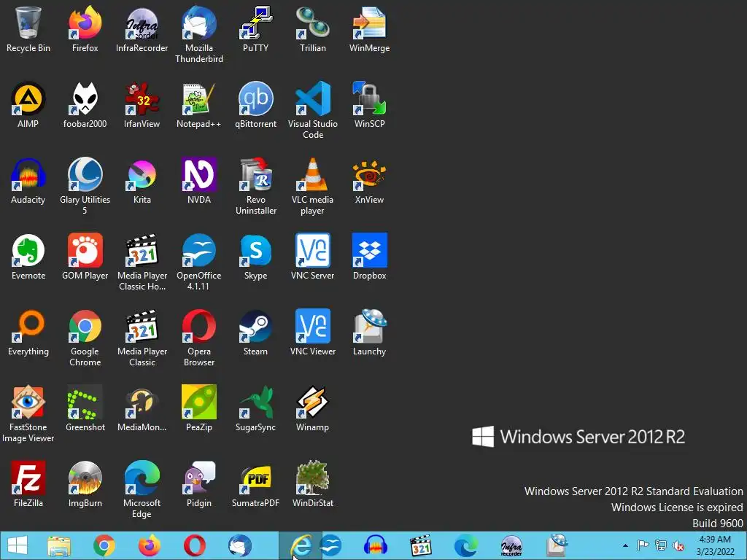Select the Skype desktop shortcut
Screen dimensions: 747x560
[x=256, y=257]
